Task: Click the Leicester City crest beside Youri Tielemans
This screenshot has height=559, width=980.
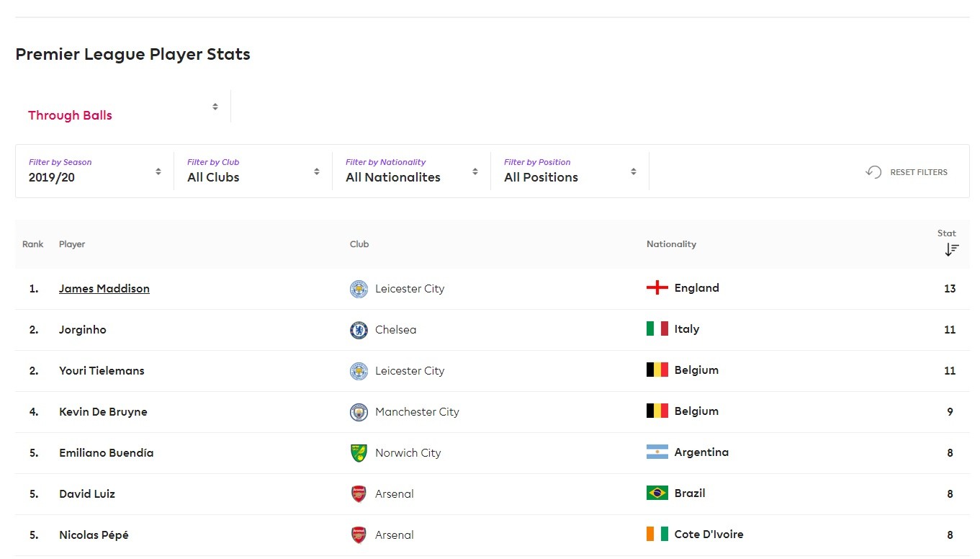Action: [x=359, y=371]
